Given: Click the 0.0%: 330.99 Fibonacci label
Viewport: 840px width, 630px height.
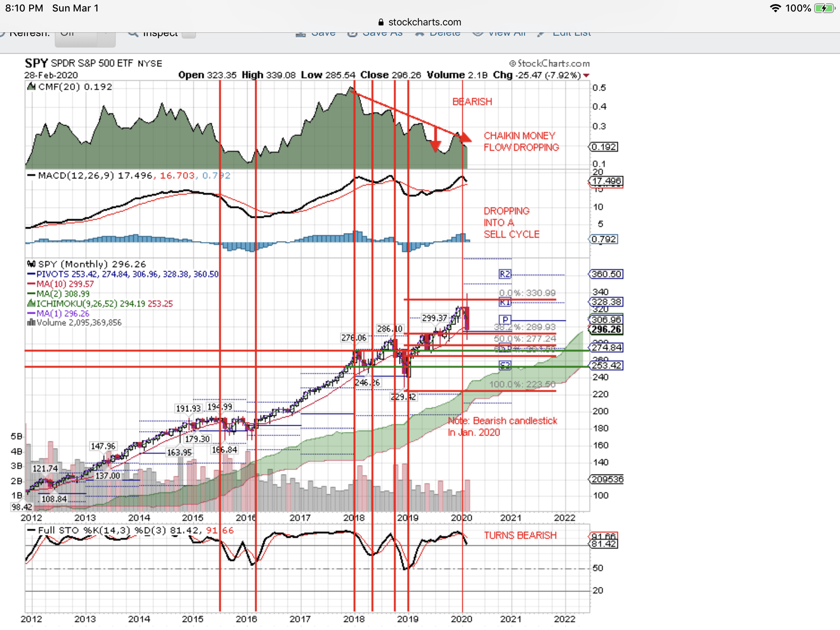Looking at the screenshot, I should [x=527, y=293].
